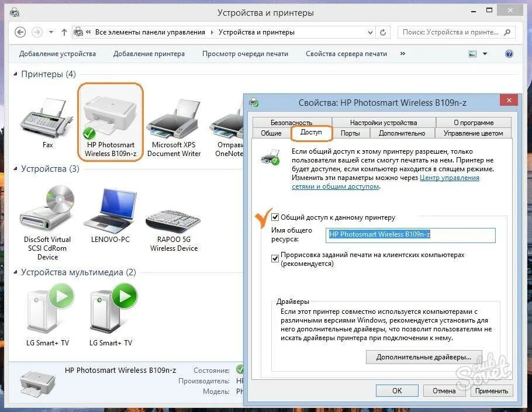Click the back navigation arrow
532x412 pixels.
click(x=20, y=32)
